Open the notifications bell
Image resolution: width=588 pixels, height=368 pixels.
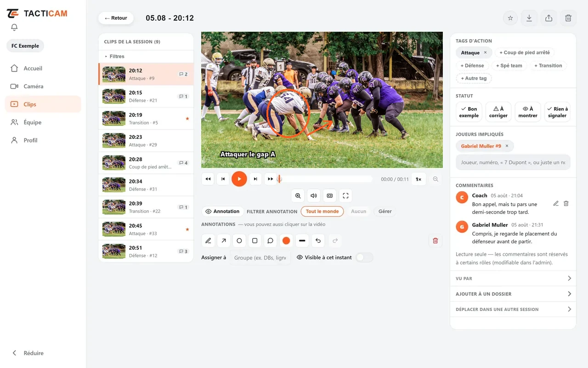click(14, 28)
